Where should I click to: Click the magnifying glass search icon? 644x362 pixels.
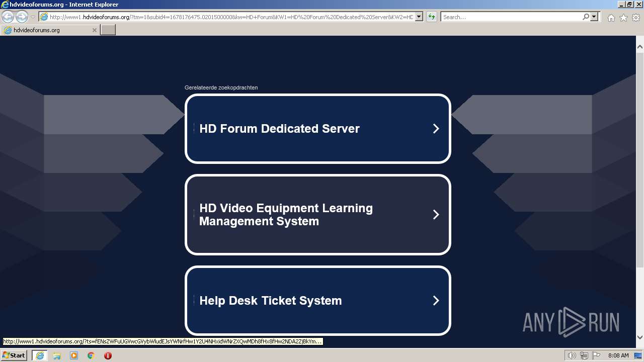click(586, 17)
